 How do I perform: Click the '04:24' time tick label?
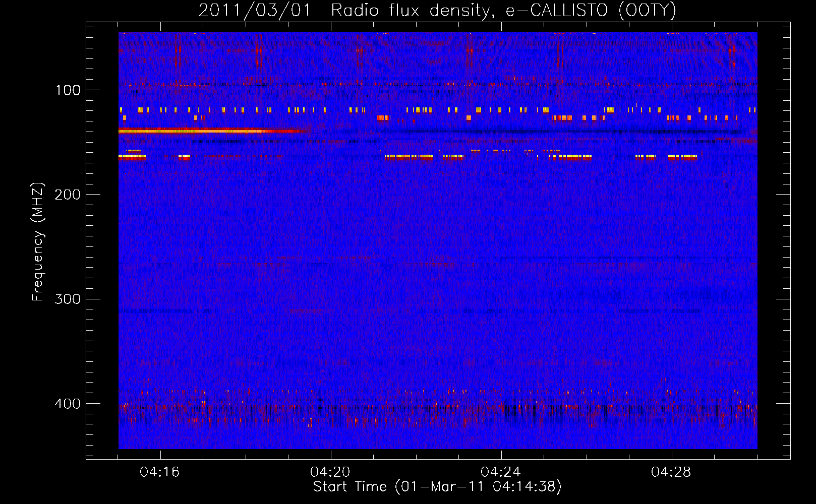[x=501, y=472]
